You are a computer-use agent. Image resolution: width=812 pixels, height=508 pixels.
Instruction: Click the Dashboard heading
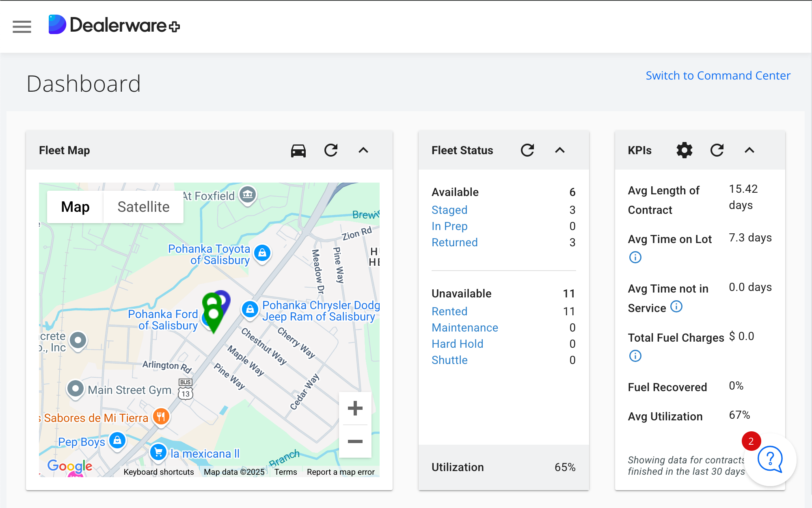(84, 84)
